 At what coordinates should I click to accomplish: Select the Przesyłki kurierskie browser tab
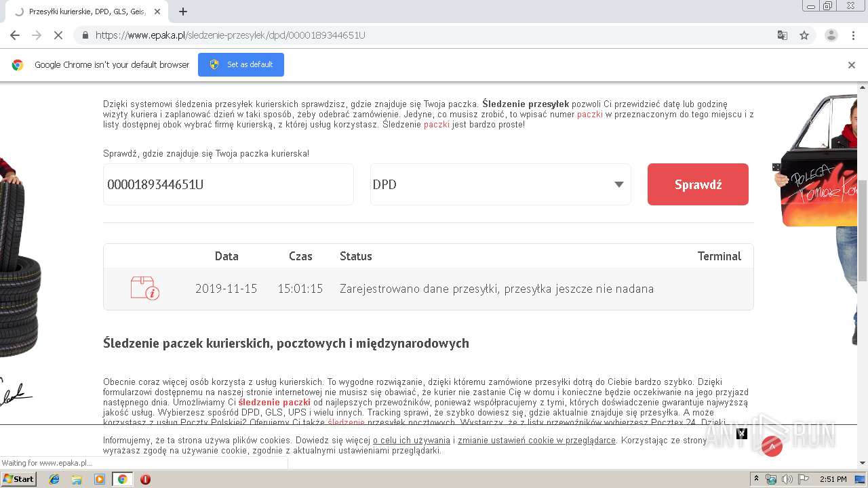(x=88, y=12)
